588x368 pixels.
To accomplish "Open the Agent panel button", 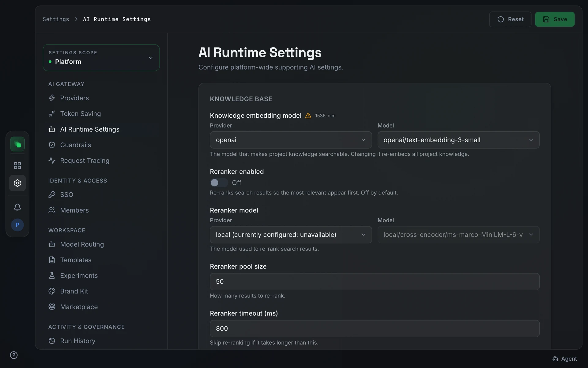I will click(565, 359).
